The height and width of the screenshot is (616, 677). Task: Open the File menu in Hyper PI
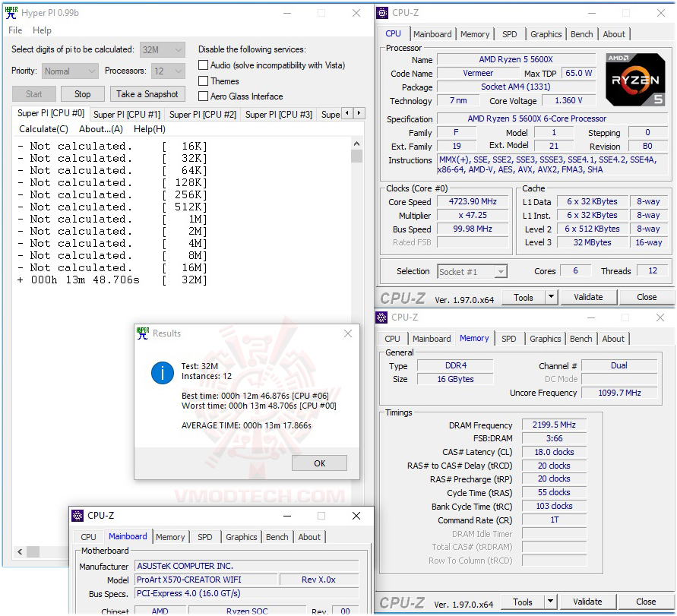(14, 30)
